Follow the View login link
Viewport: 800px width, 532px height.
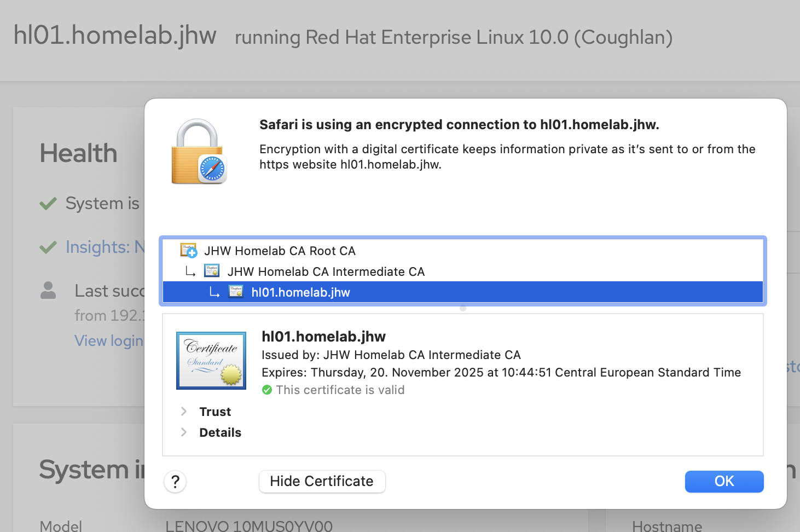[x=109, y=341]
